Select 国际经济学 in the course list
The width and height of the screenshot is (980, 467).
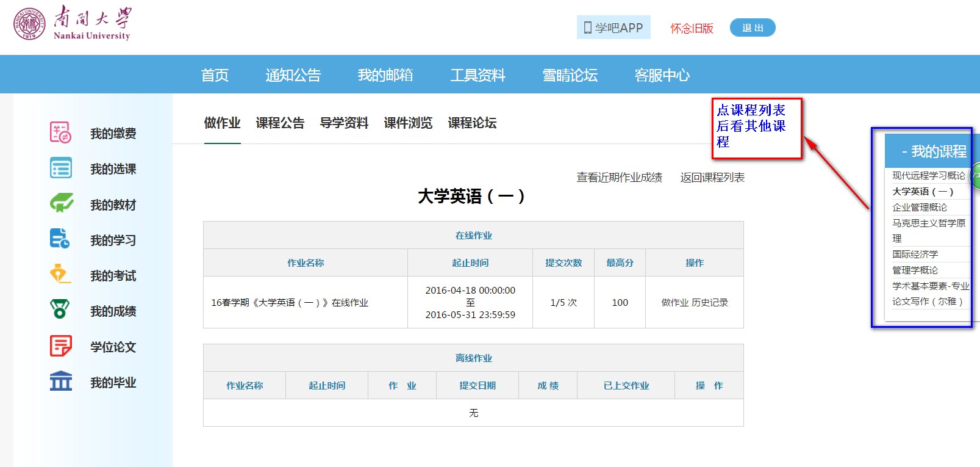click(x=915, y=254)
